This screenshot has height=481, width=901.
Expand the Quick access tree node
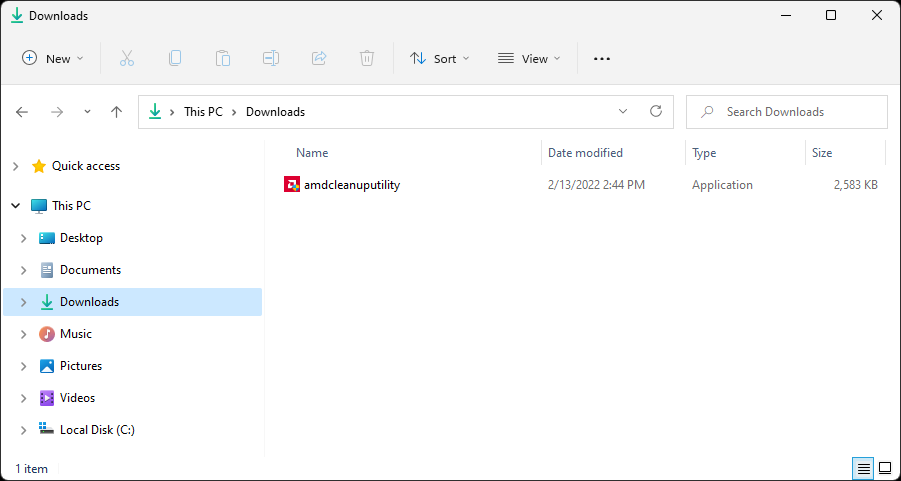click(16, 166)
